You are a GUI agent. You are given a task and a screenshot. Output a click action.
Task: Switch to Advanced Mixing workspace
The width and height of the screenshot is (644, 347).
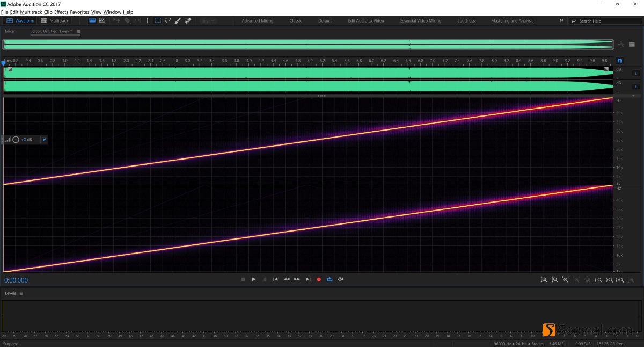click(x=258, y=21)
